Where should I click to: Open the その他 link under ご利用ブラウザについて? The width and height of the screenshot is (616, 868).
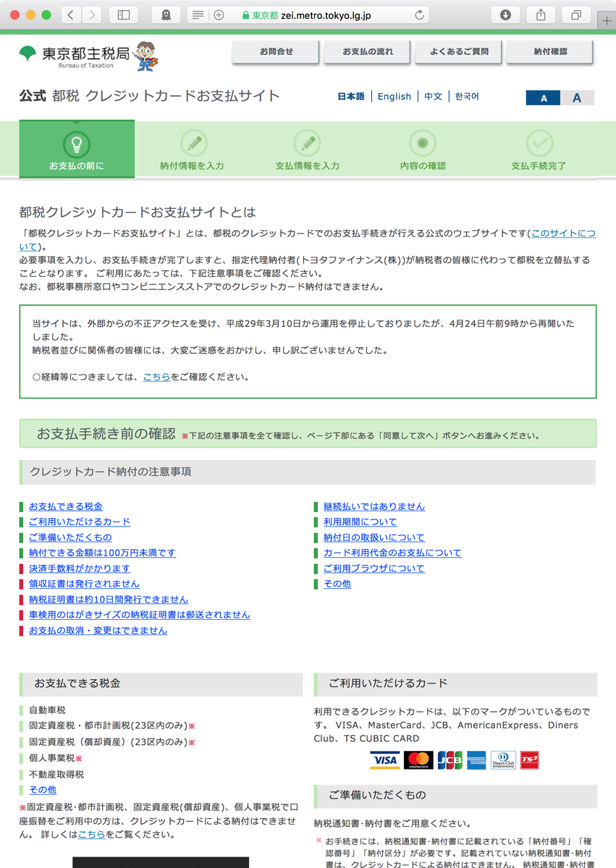point(337,584)
